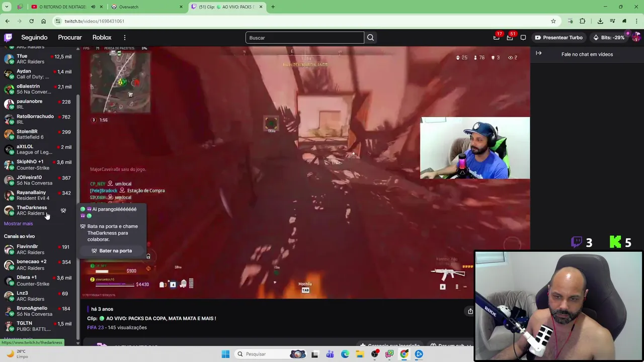Open RatoBorrachudo channel in sidebar

39,119
